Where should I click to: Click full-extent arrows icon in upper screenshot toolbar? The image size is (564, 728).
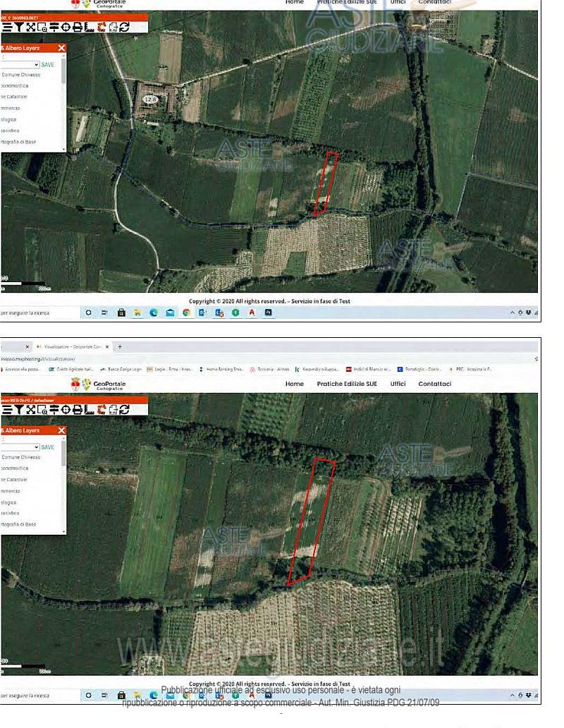(x=30, y=28)
